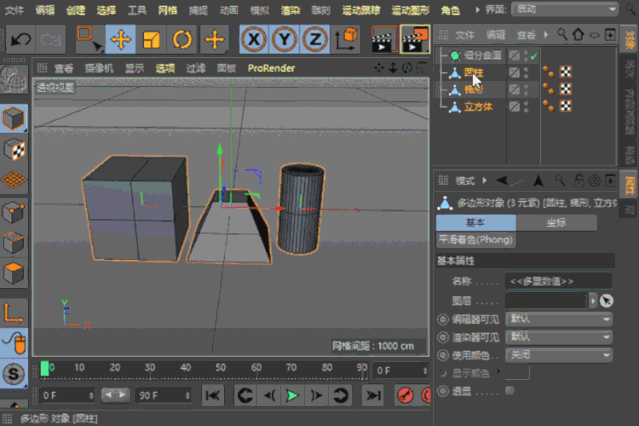Open the 渲染器可见 dropdown

pyautogui.click(x=559, y=337)
